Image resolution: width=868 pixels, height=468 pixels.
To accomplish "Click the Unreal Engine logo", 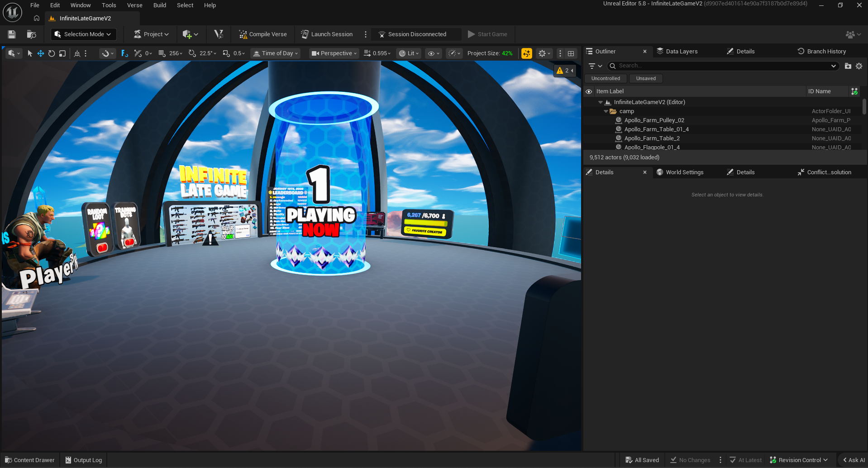I will click(x=12, y=12).
